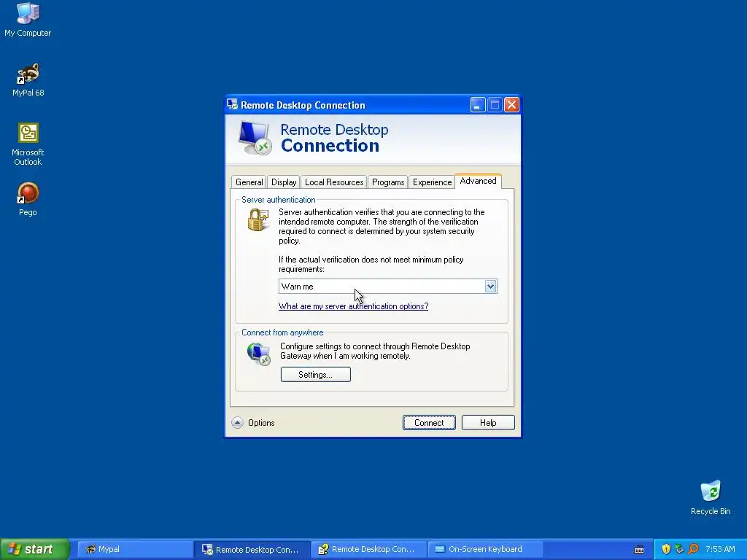747x560 pixels.
Task: Click the gateway Settings... button
Action: click(315, 374)
